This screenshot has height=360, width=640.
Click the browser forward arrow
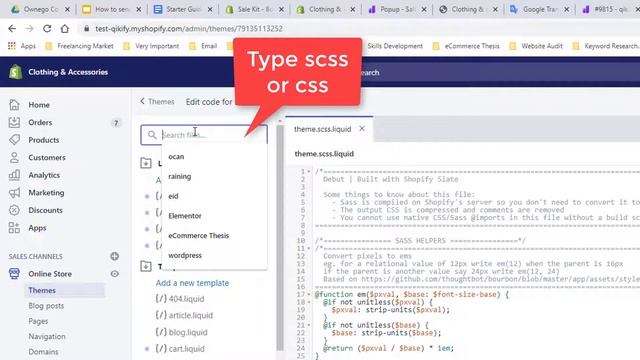click(x=29, y=29)
